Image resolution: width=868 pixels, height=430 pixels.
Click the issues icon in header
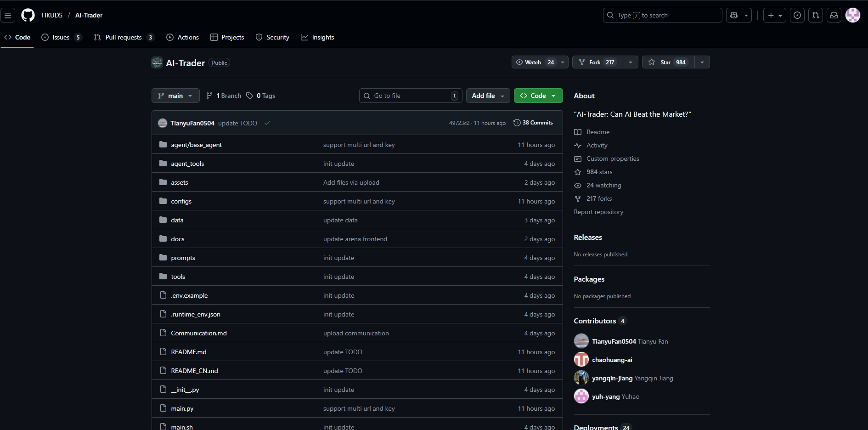pyautogui.click(x=797, y=15)
